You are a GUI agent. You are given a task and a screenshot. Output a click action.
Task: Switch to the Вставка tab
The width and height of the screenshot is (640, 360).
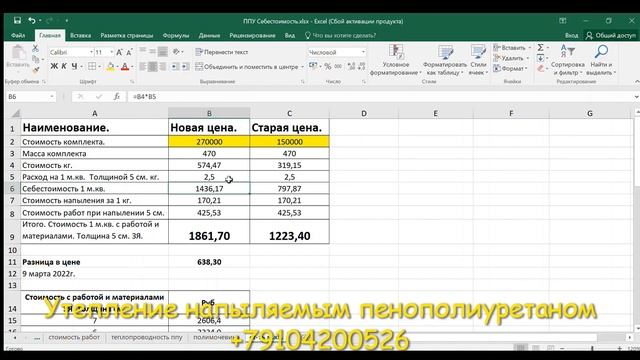(80, 36)
